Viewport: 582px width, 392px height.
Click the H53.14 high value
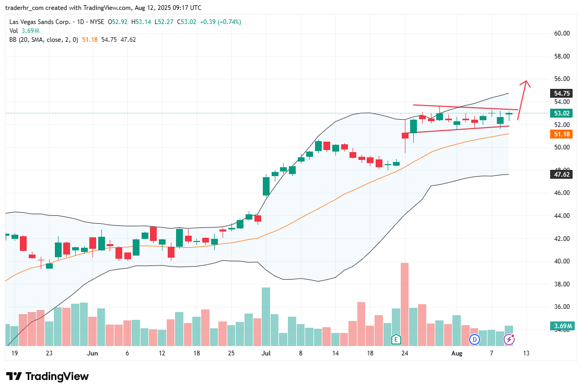point(141,22)
